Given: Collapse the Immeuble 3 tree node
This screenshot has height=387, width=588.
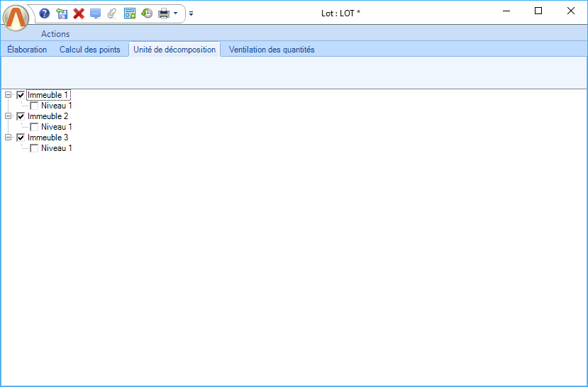Looking at the screenshot, I should click(x=9, y=138).
